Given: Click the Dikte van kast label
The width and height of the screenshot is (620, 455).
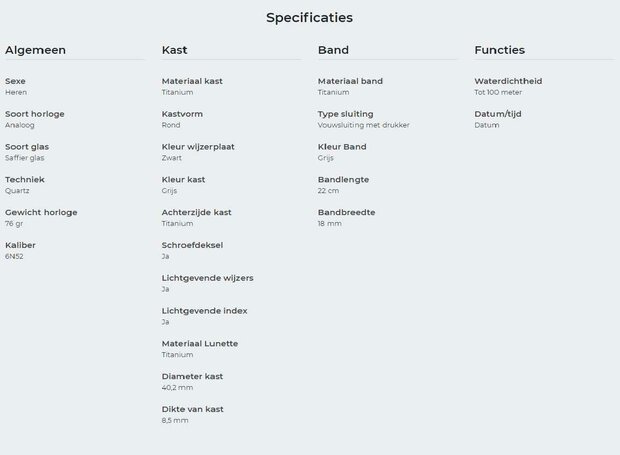Looking at the screenshot, I should point(192,409).
